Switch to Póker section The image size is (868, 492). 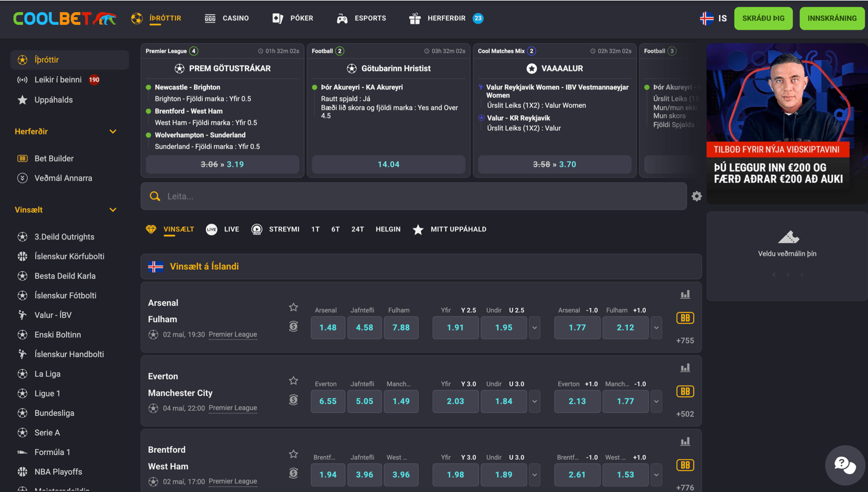293,18
